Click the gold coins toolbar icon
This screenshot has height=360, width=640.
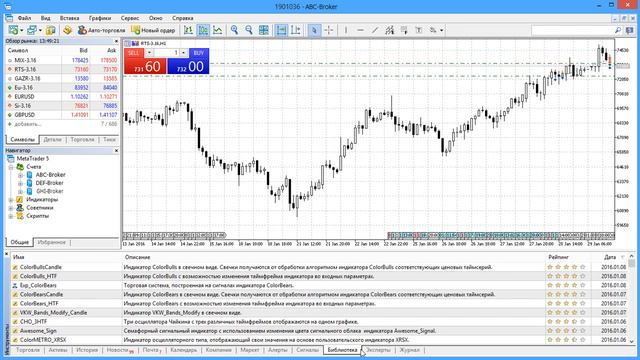[67, 30]
